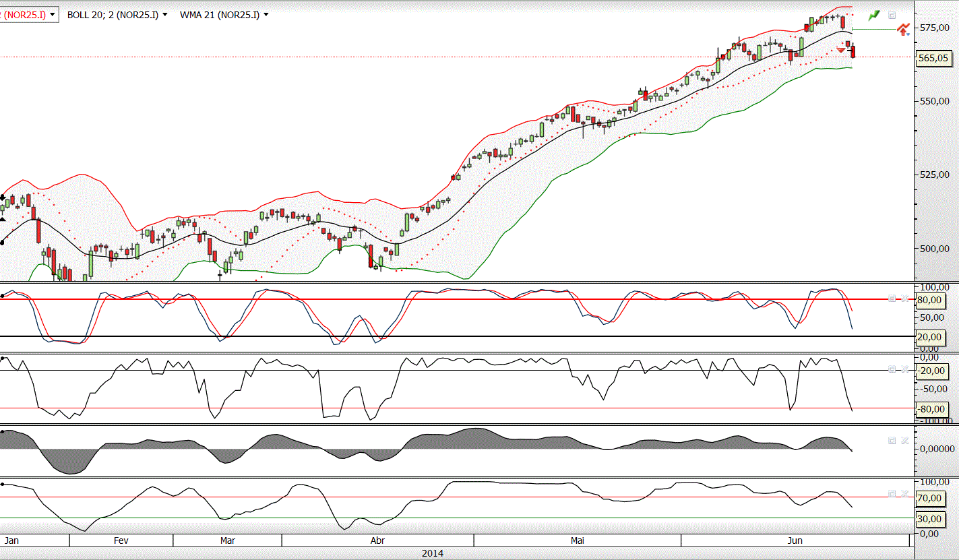
Task: Open the WMA 21 indicator dropdown
Action: (266, 14)
